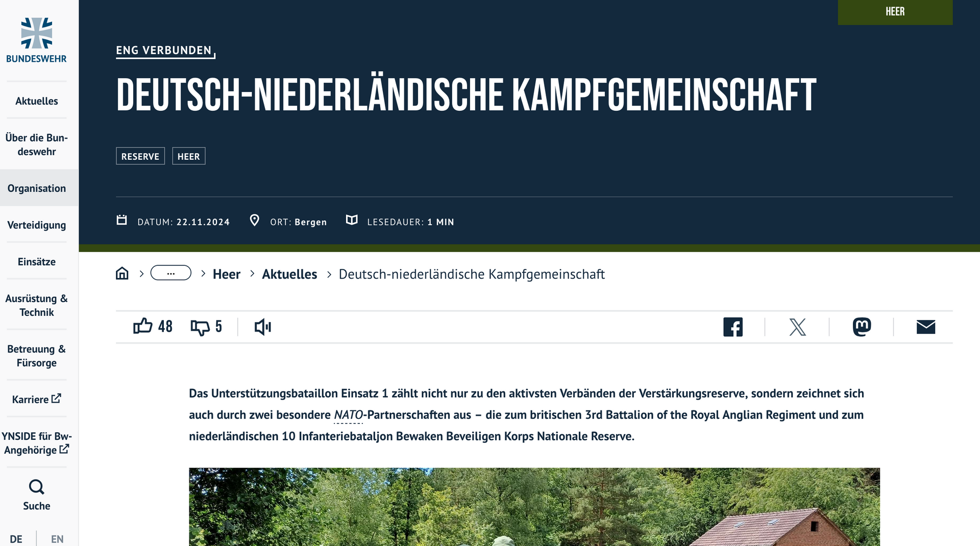Go to Heer in the breadcrumb
The image size is (980, 546).
pyautogui.click(x=227, y=274)
